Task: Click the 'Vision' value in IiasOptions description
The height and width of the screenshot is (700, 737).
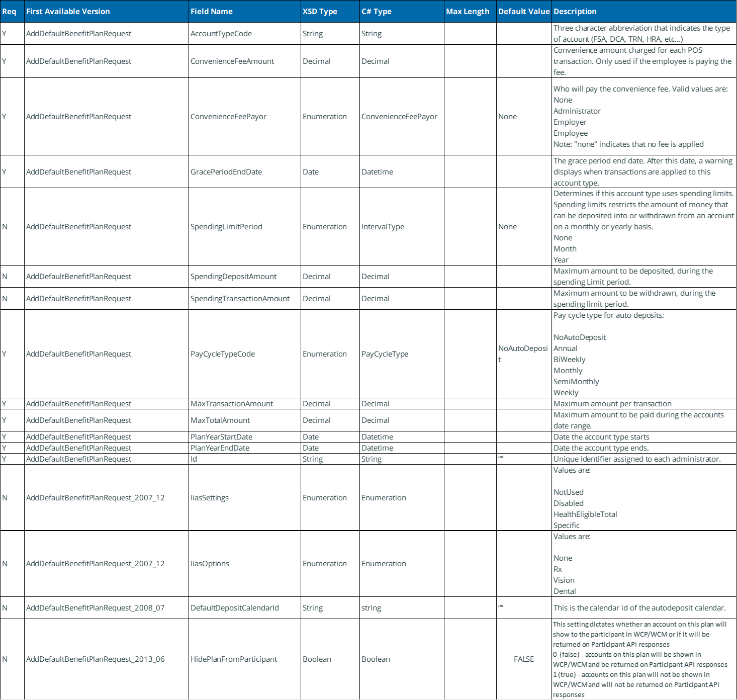Action: pyautogui.click(x=564, y=580)
